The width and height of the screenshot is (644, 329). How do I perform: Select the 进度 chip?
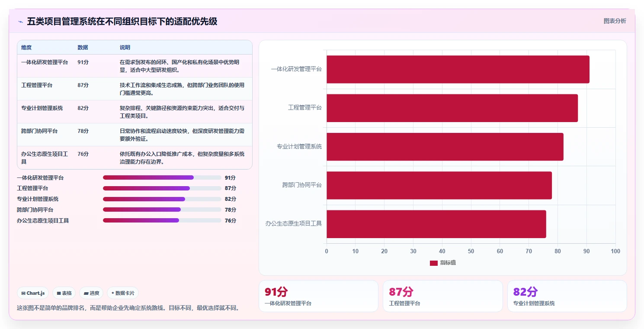(x=91, y=293)
